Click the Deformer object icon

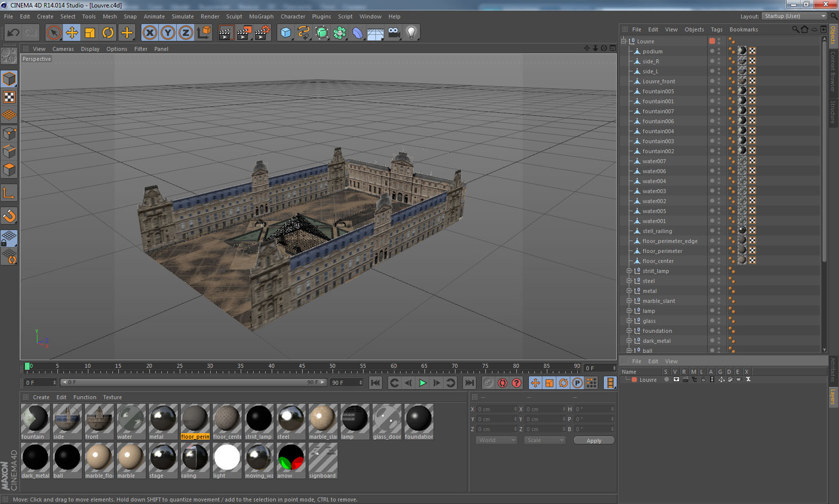tap(358, 33)
